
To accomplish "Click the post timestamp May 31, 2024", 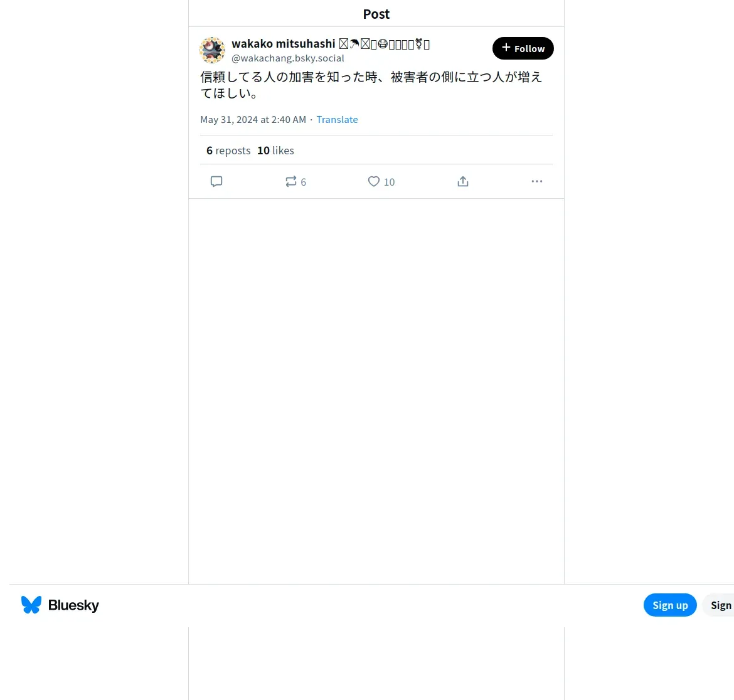I will click(x=253, y=120).
